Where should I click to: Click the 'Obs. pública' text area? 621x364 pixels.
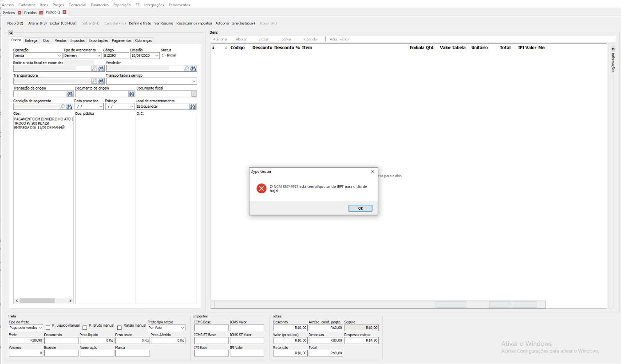click(x=105, y=210)
